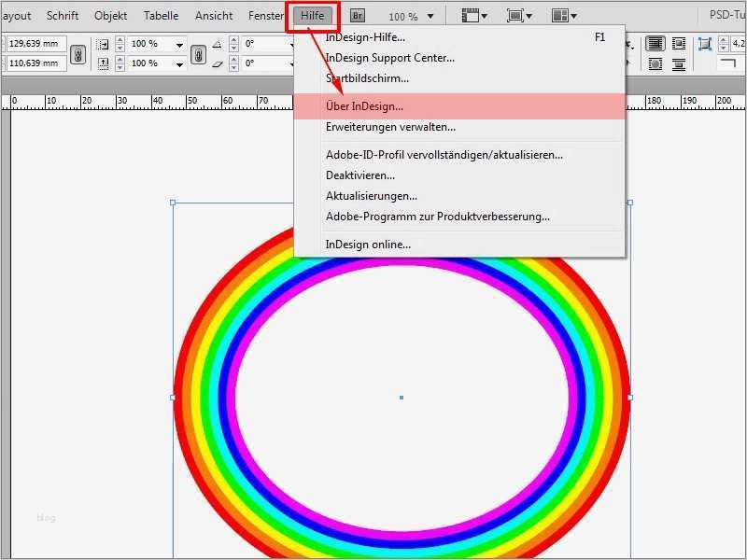This screenshot has width=747, height=560.
Task: Click the scaling link icon beside scale fields
Action: coord(198,53)
